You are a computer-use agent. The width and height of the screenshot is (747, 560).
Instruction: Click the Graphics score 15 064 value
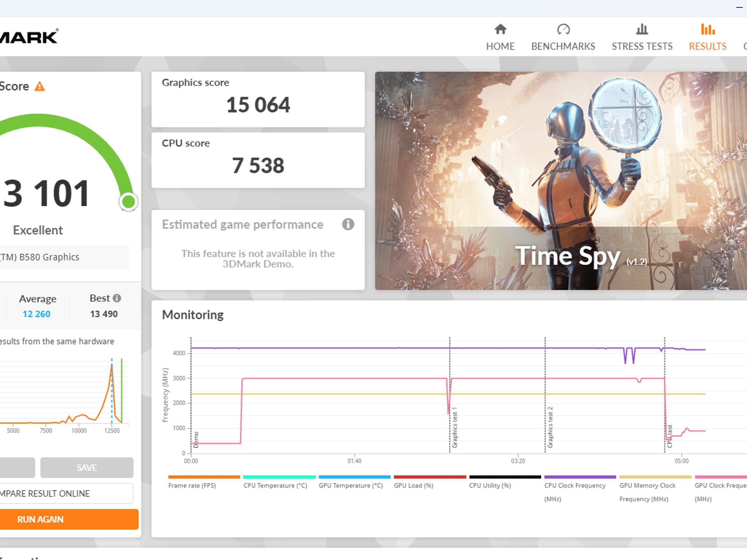[x=258, y=105]
